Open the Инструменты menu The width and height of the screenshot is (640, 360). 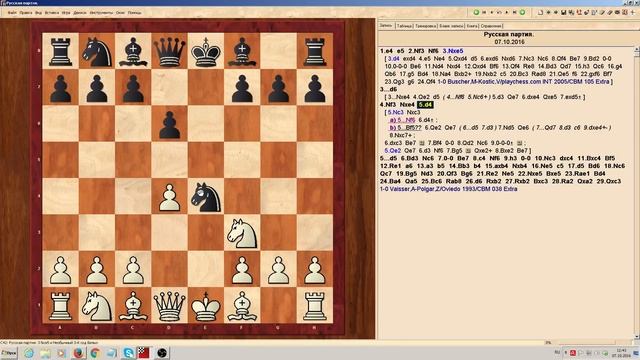click(x=101, y=13)
